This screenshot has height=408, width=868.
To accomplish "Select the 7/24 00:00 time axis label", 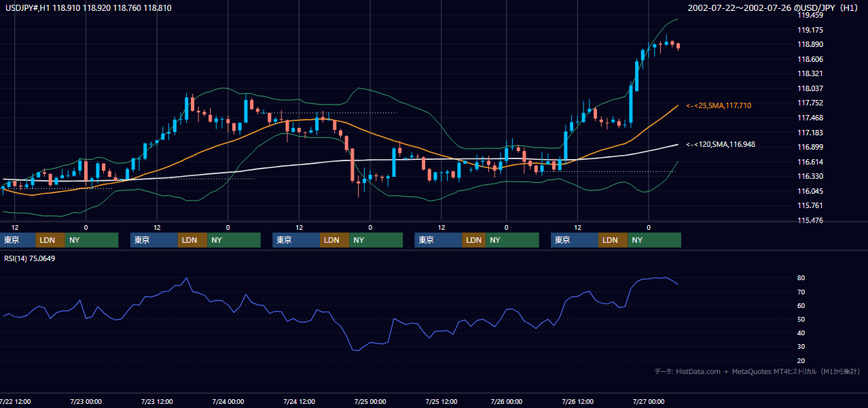I will (228, 401).
